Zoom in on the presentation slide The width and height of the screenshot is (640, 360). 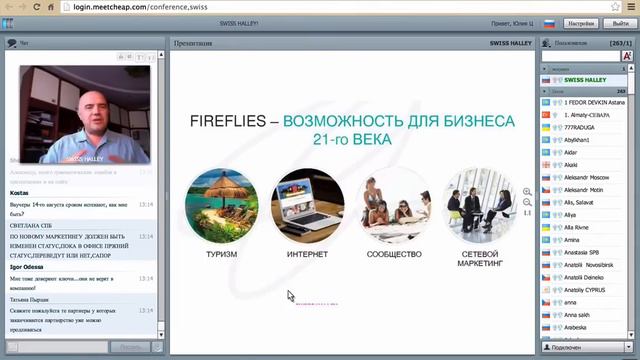click(527, 191)
